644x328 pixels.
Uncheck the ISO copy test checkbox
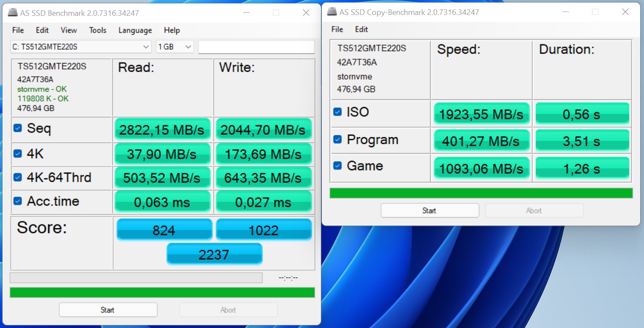pyautogui.click(x=337, y=112)
